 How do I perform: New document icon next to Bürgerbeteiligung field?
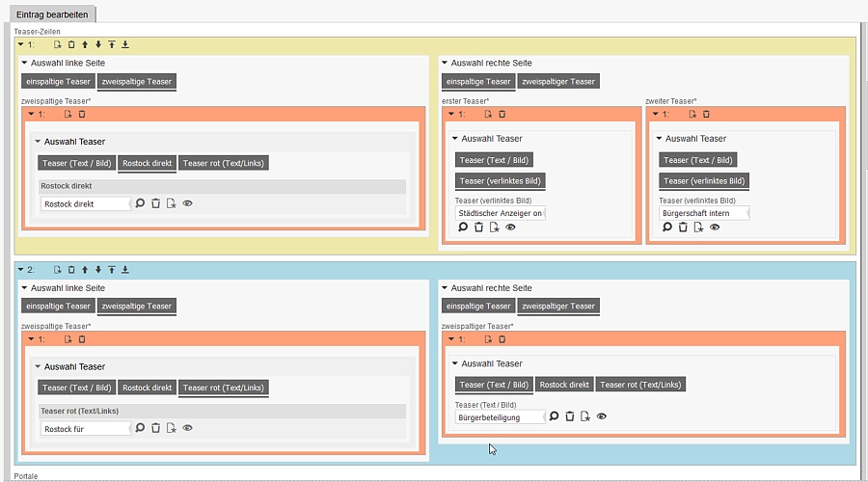tap(585, 416)
